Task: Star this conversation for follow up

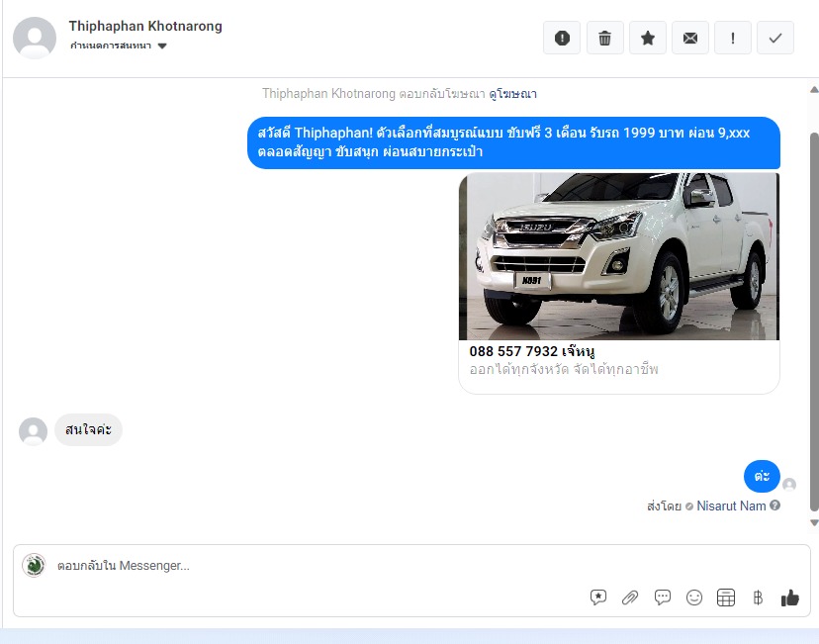Action: 648,38
